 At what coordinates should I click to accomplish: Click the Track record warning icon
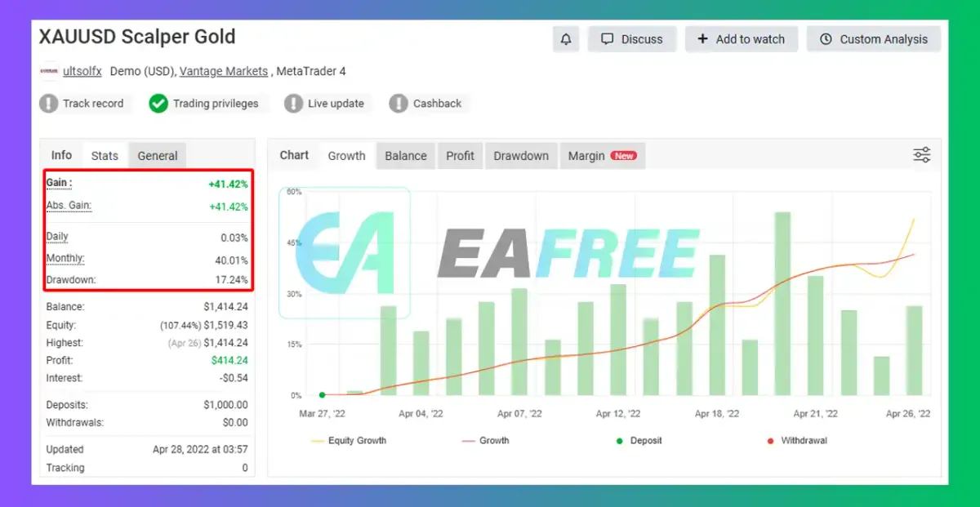pos(49,104)
